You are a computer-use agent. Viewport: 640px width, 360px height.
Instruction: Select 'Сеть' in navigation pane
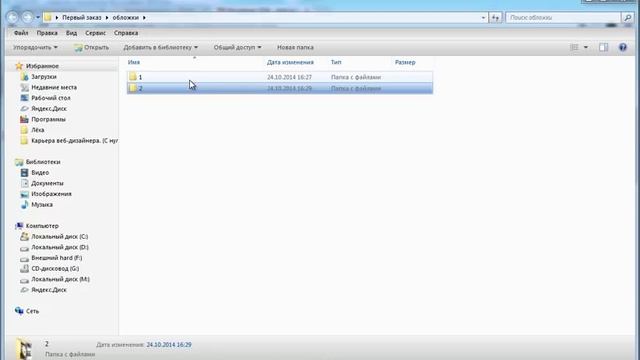point(32,311)
